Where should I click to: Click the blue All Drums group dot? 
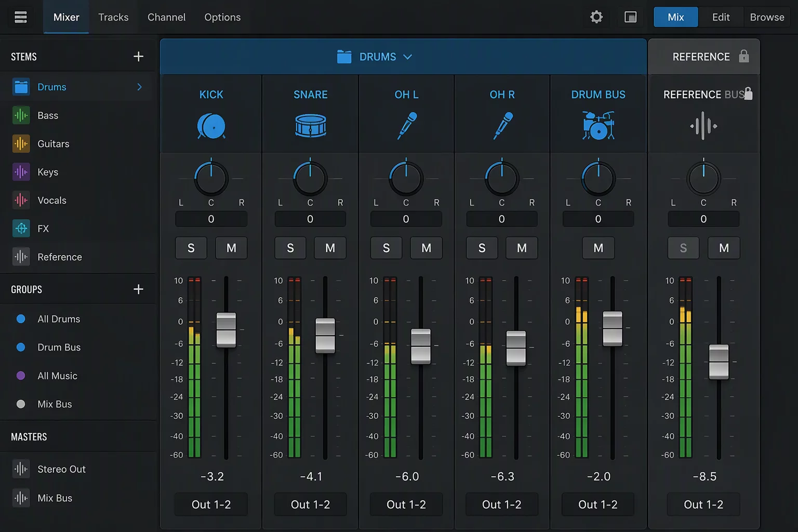(x=21, y=319)
